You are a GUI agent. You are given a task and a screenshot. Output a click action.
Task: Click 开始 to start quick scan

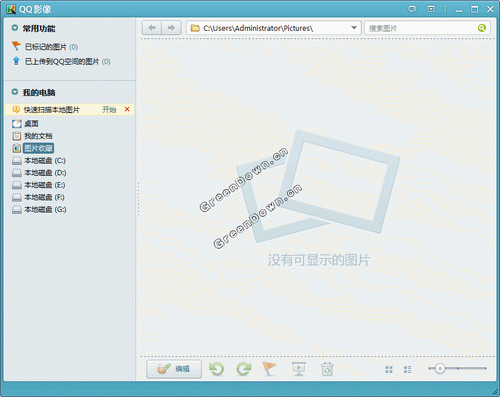(109, 109)
